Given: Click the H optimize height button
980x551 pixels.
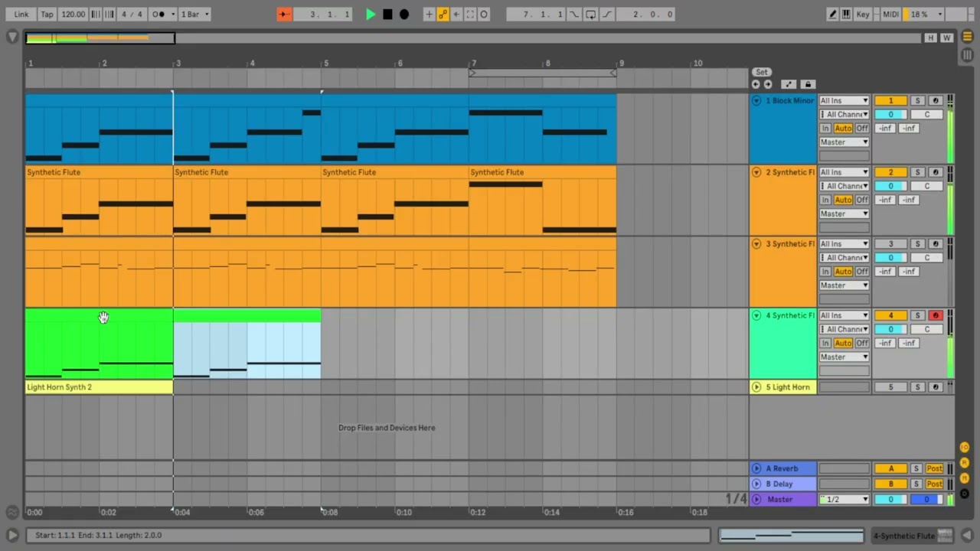Looking at the screenshot, I should click(930, 37).
